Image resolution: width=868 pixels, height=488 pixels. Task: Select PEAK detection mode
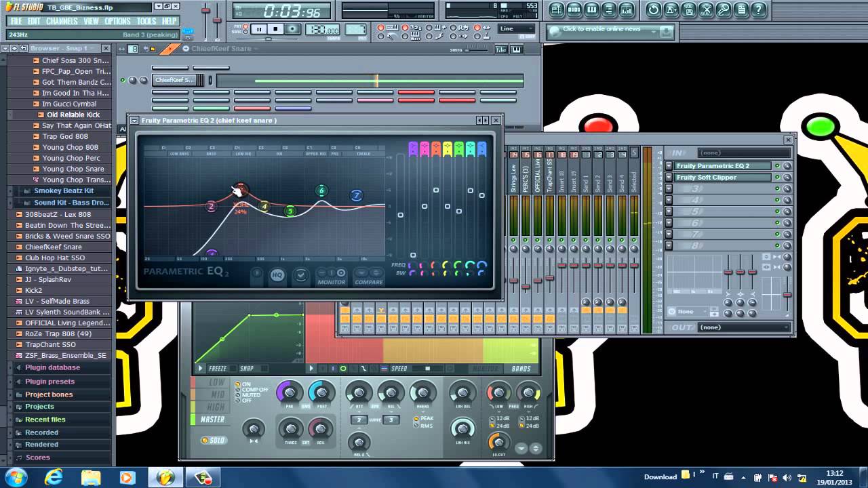pyautogui.click(x=425, y=418)
